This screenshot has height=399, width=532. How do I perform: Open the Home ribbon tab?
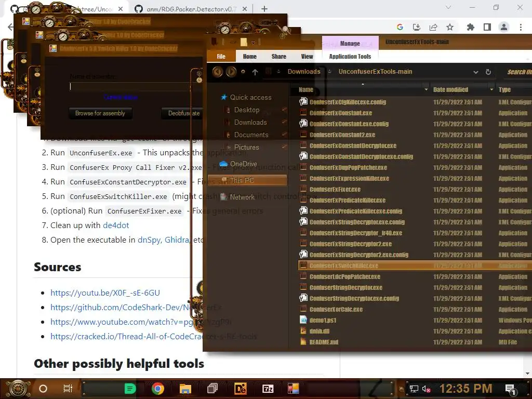(x=250, y=56)
